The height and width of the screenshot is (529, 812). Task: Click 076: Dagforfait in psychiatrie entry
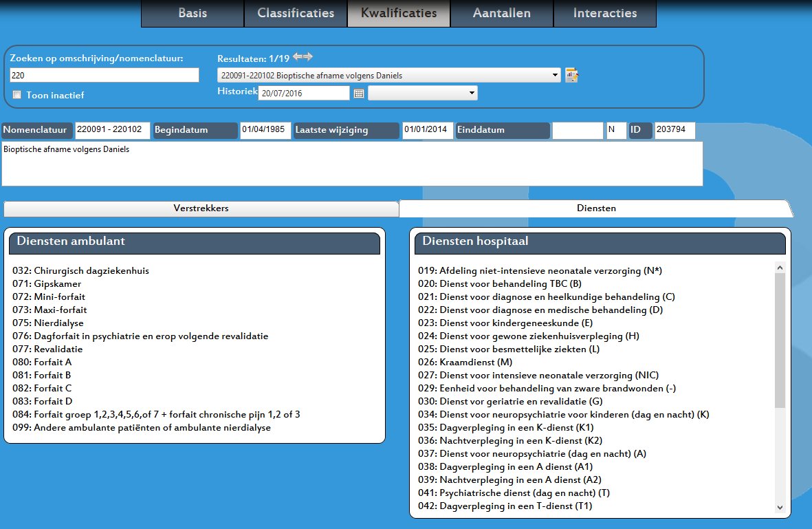click(140, 336)
